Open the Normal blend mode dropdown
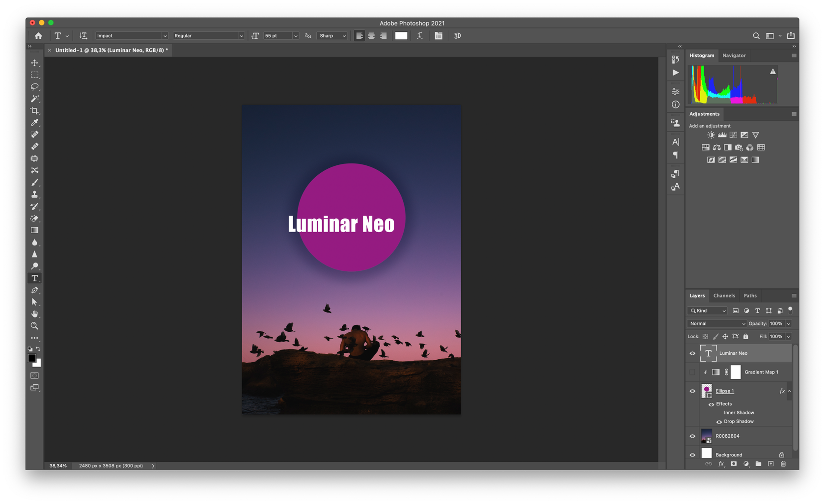 [716, 323]
